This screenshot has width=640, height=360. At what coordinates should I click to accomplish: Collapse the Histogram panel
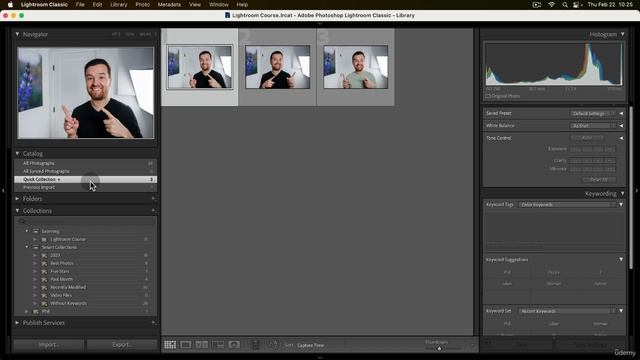tap(622, 34)
